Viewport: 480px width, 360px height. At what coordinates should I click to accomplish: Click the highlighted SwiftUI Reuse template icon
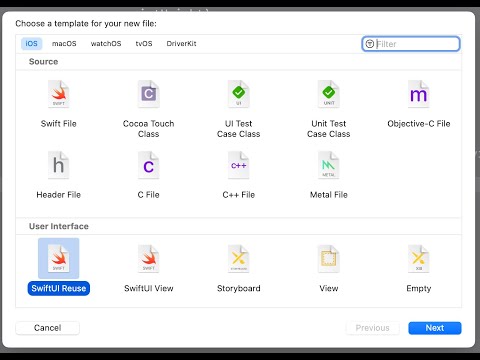click(x=59, y=258)
